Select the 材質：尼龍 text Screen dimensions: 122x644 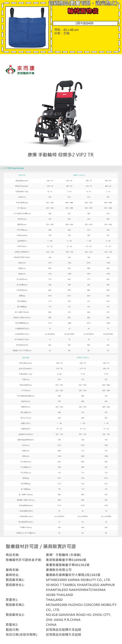[x=62, y=33]
